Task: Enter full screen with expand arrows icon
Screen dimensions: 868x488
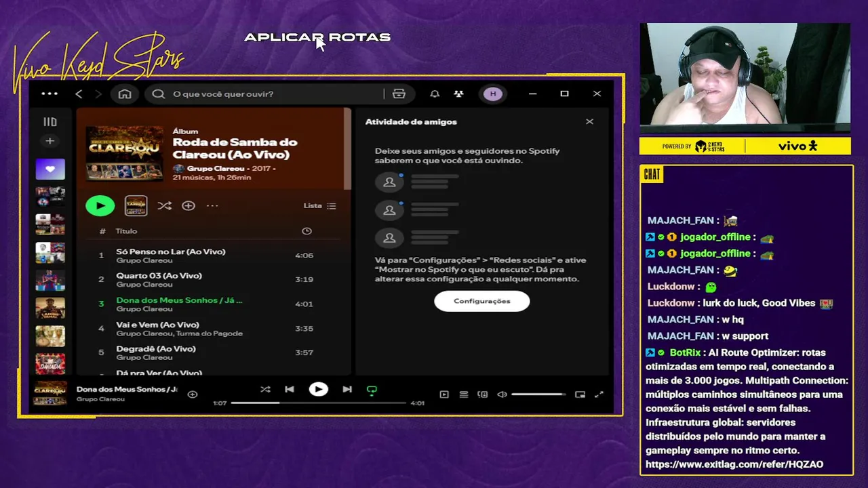Action: 599,394
